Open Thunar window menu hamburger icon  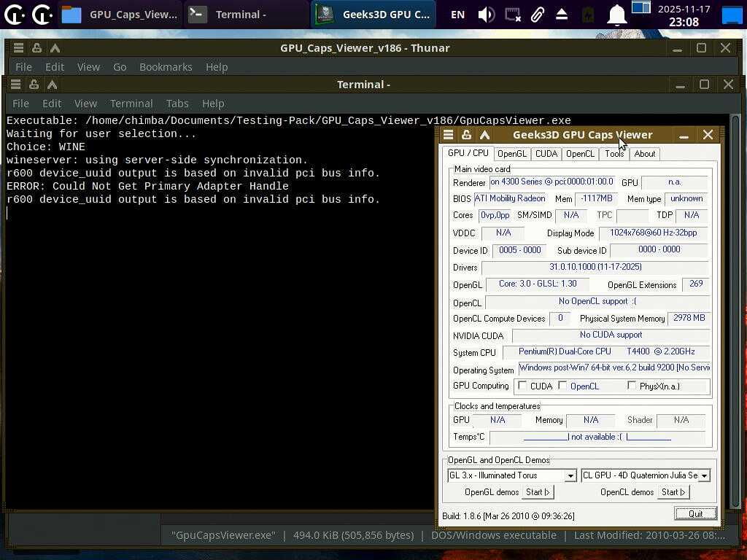(18, 47)
